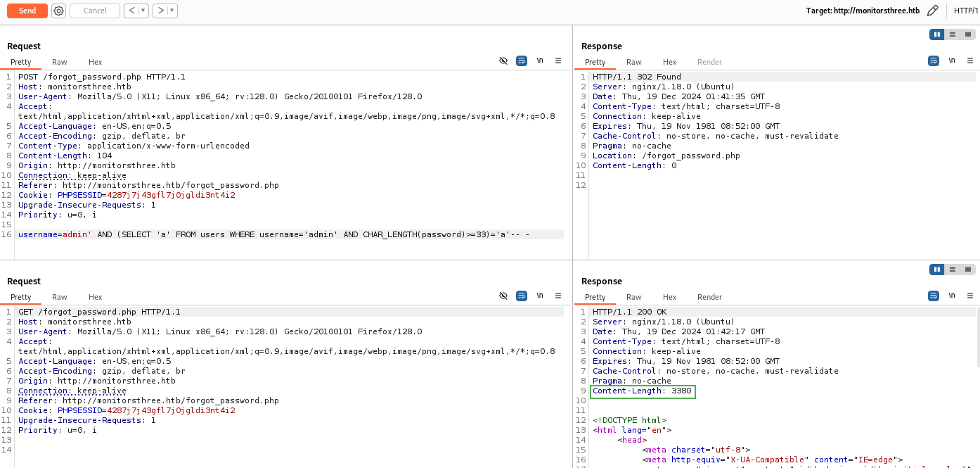Choose side-by-side layout icon in bottom panel
The height and width of the screenshot is (468, 980).
pos(937,270)
